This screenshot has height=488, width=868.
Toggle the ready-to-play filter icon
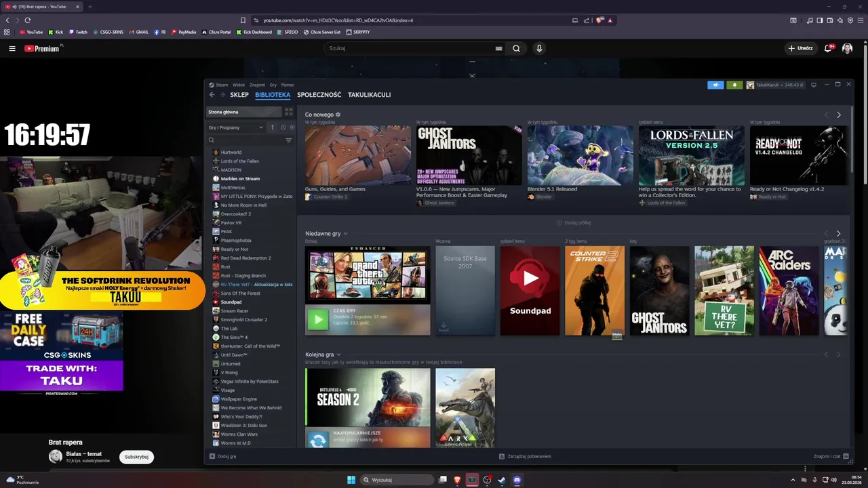[292, 127]
